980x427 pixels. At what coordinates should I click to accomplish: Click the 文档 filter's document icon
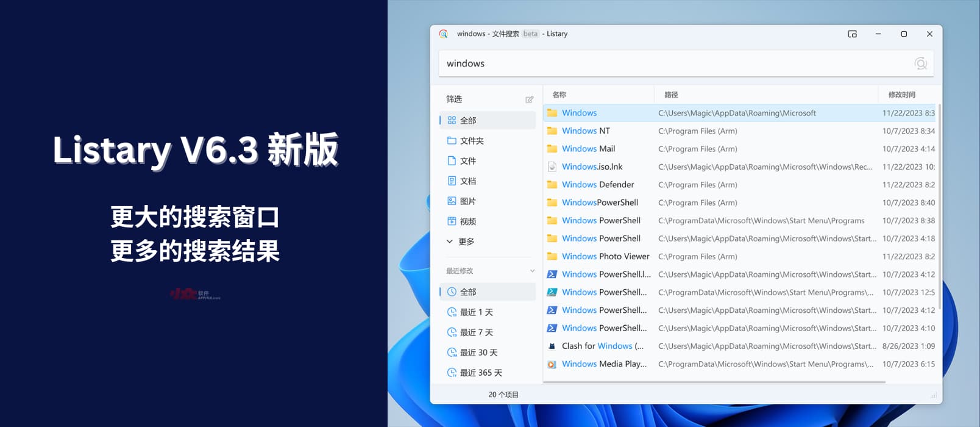point(452,181)
